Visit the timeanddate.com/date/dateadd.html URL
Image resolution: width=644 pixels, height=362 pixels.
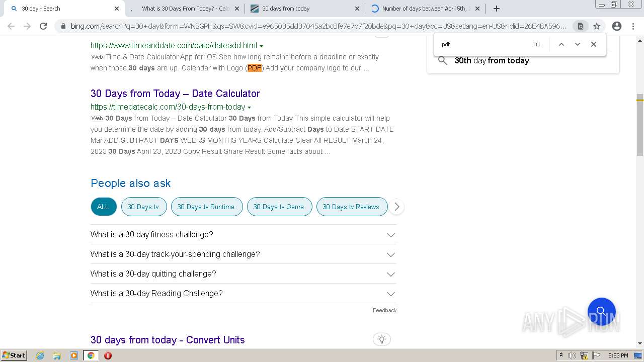tap(174, 46)
